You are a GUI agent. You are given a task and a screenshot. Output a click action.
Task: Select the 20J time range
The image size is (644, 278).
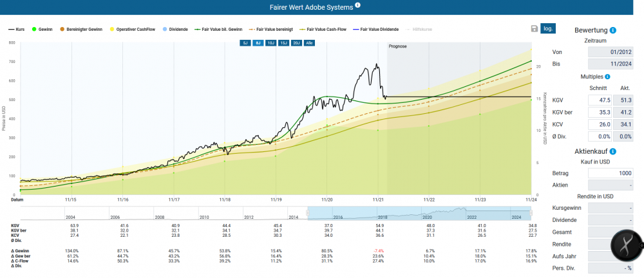point(296,42)
